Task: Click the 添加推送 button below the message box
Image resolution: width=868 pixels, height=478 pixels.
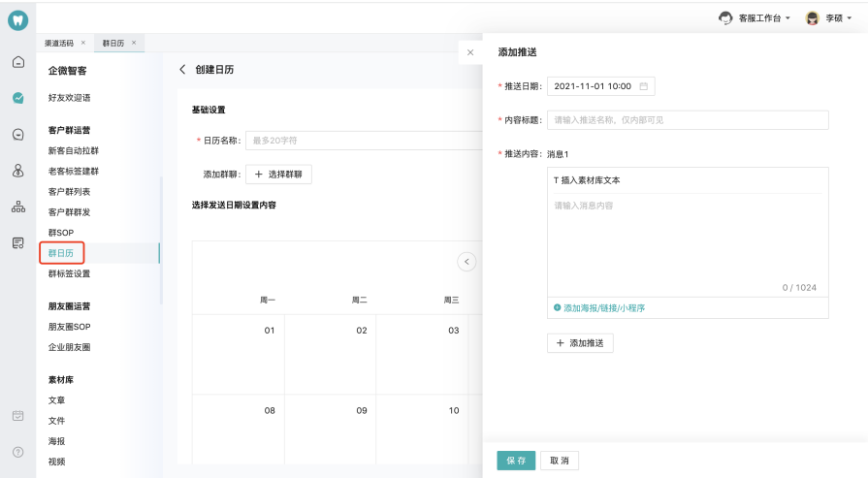Action: [580, 343]
